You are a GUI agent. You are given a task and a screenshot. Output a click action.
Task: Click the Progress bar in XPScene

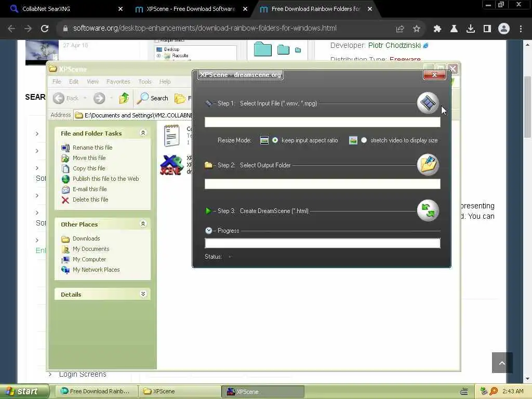point(322,243)
